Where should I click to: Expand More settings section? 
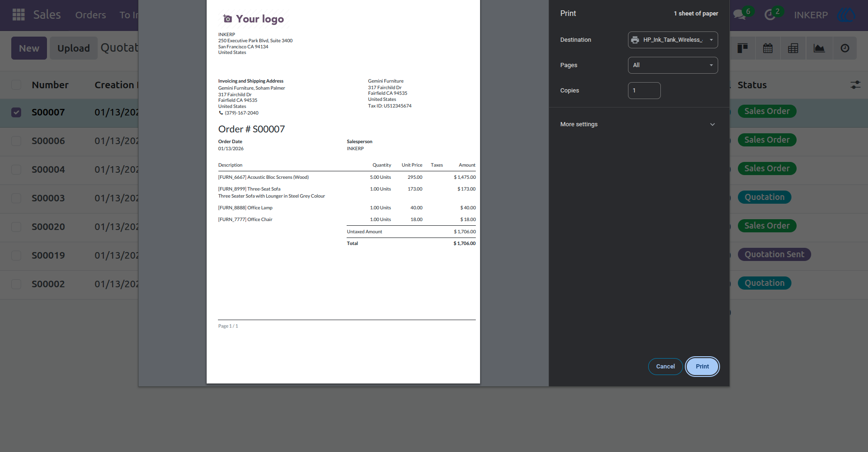coord(639,124)
